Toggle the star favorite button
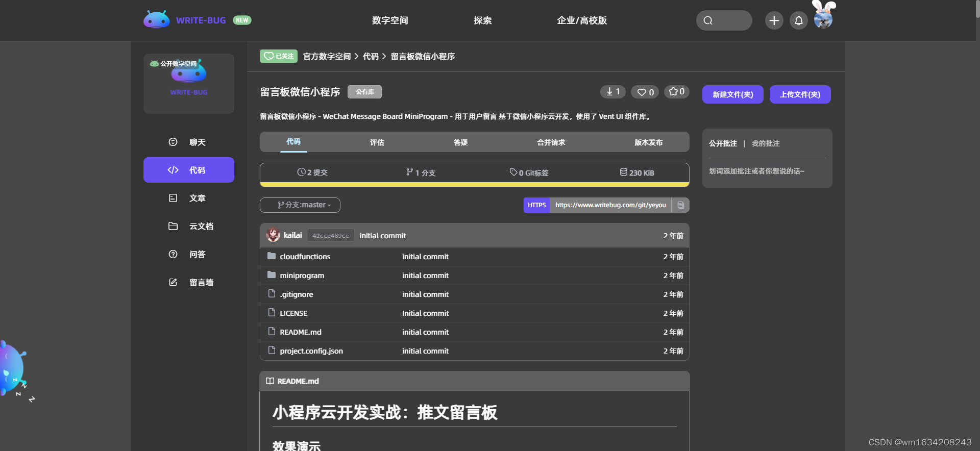The width and height of the screenshot is (980, 451). point(677,92)
